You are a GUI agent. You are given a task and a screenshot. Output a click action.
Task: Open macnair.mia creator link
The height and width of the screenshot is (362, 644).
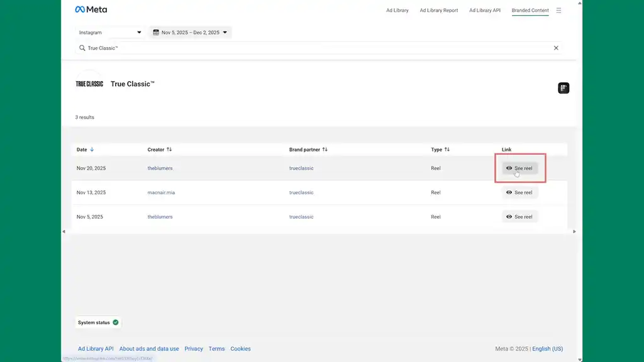coord(161,192)
